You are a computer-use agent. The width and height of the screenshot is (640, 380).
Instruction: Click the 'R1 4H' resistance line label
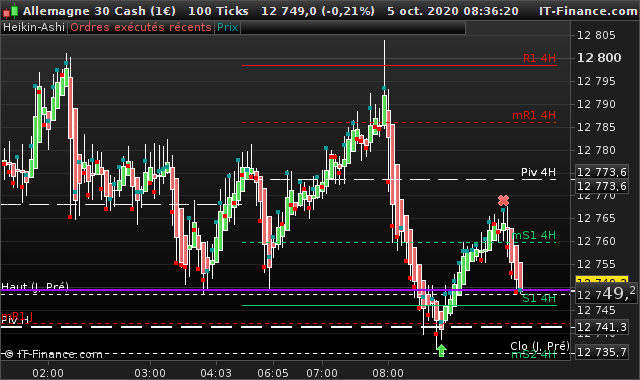pyautogui.click(x=539, y=58)
